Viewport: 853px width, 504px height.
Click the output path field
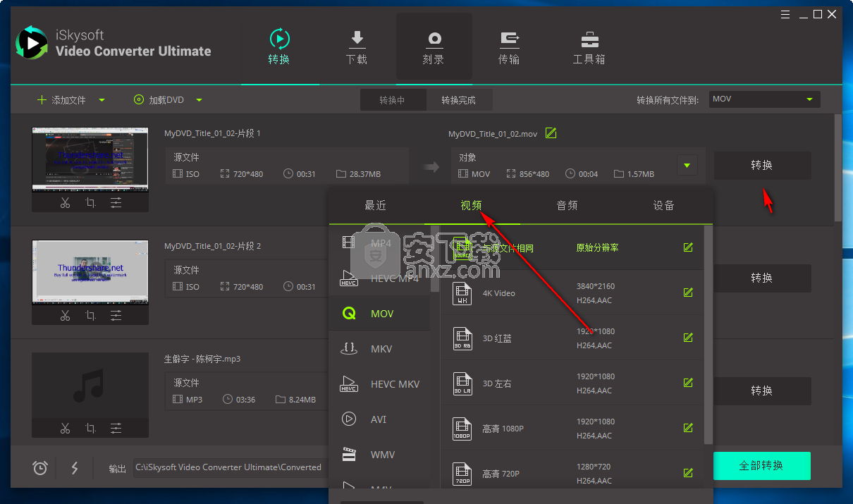pos(231,467)
